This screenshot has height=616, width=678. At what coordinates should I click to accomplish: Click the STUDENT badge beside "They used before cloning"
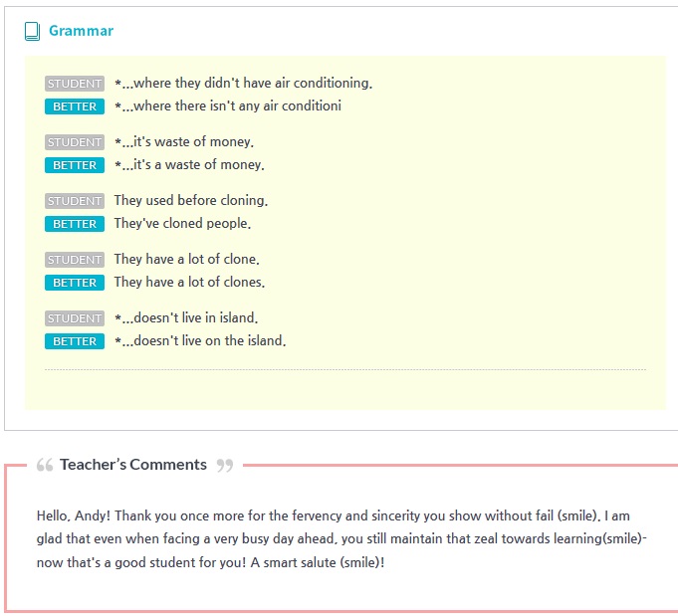click(75, 201)
